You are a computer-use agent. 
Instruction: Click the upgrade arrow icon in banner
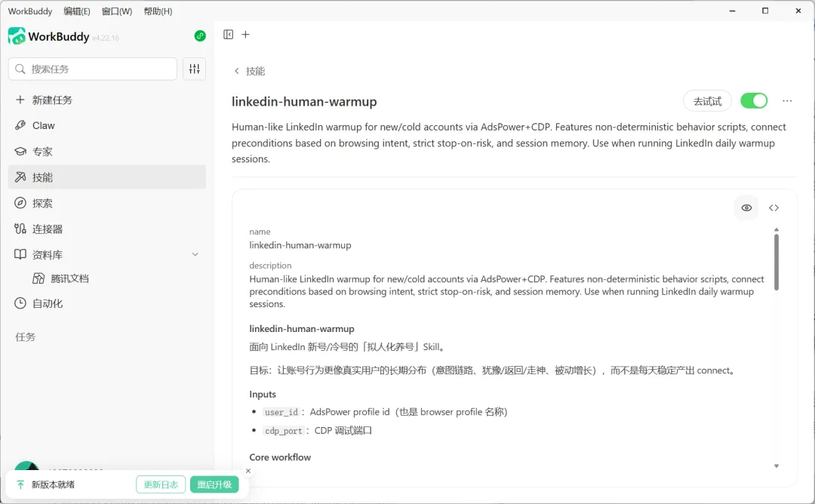20,485
